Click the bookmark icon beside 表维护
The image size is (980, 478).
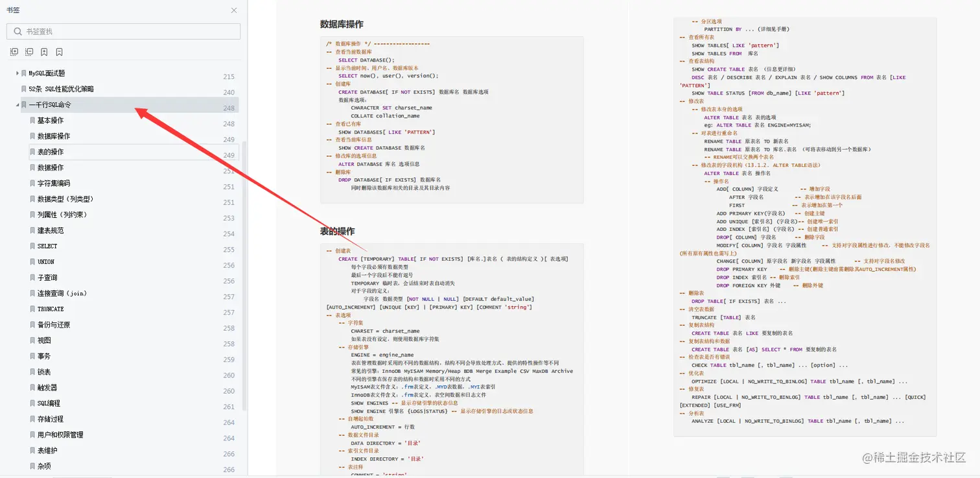click(x=32, y=451)
